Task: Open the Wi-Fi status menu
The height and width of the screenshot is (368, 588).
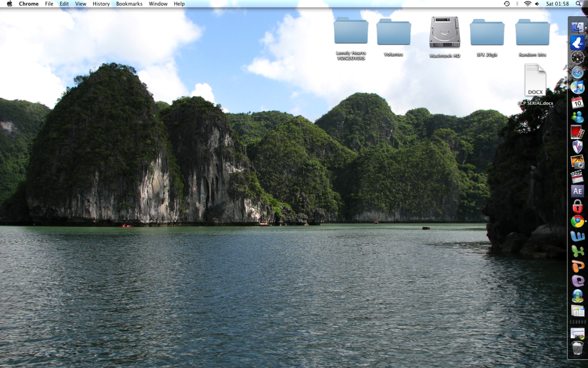Action: pos(527,4)
